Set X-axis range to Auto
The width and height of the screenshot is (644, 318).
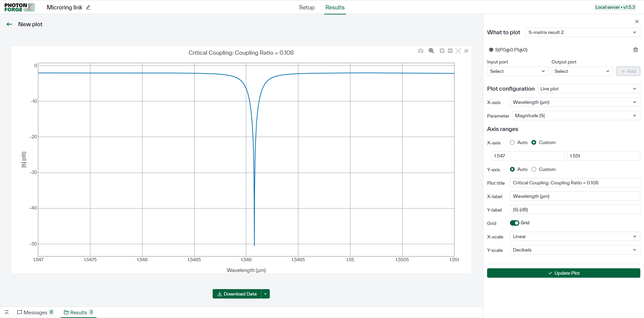coord(512,142)
